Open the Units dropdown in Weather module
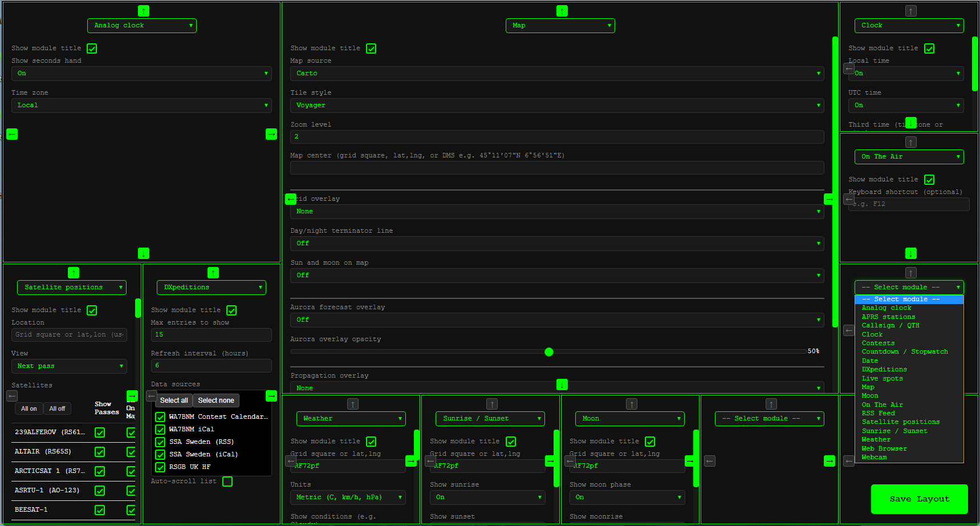 pyautogui.click(x=348, y=497)
